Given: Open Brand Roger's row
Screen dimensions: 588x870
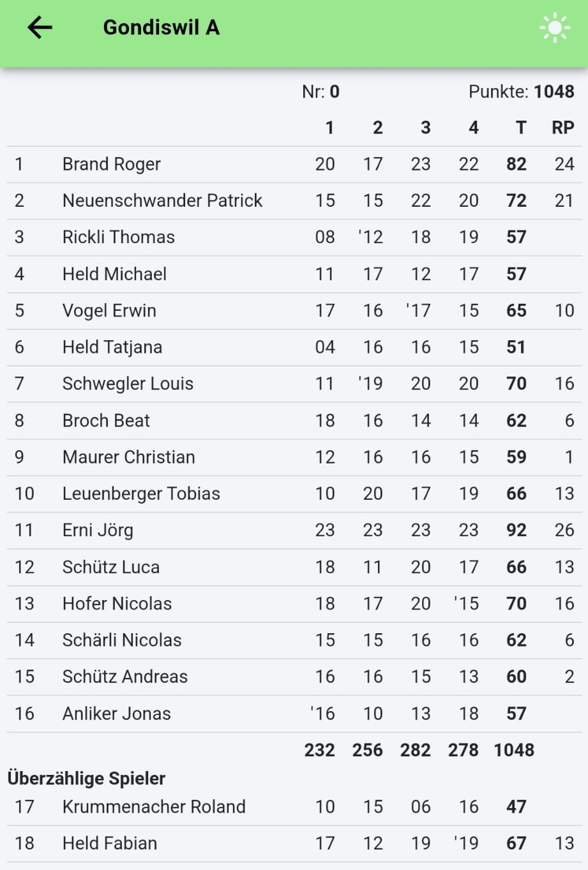Looking at the screenshot, I should point(112,165).
